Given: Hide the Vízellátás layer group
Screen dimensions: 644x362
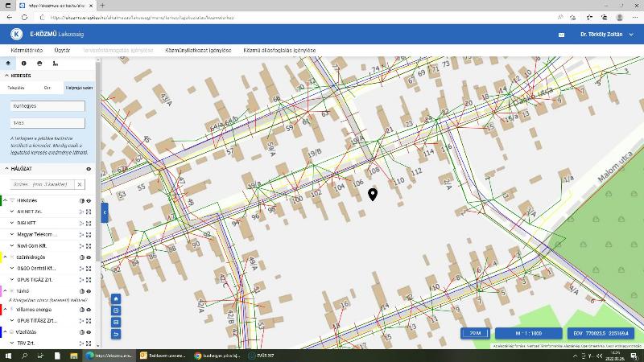Looking at the screenshot, I should [89, 332].
